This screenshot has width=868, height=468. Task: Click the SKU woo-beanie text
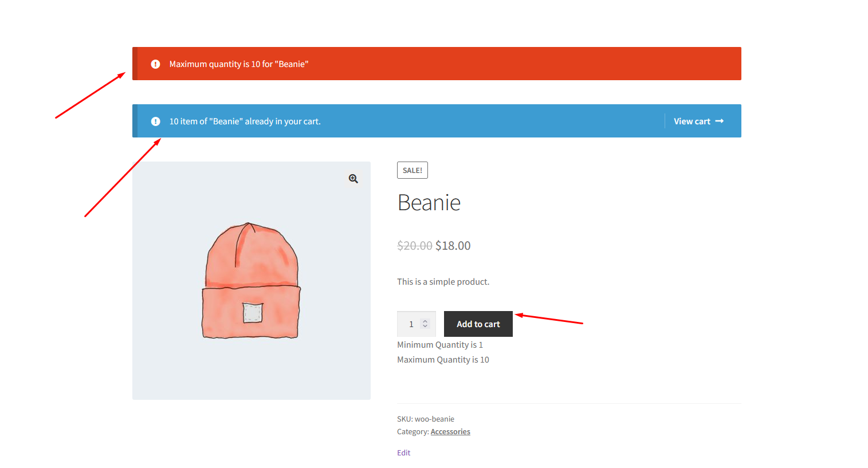click(x=425, y=419)
